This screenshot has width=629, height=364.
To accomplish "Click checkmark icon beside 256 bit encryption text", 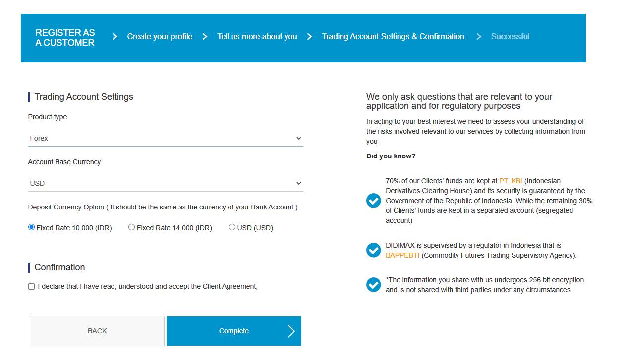I will [373, 285].
